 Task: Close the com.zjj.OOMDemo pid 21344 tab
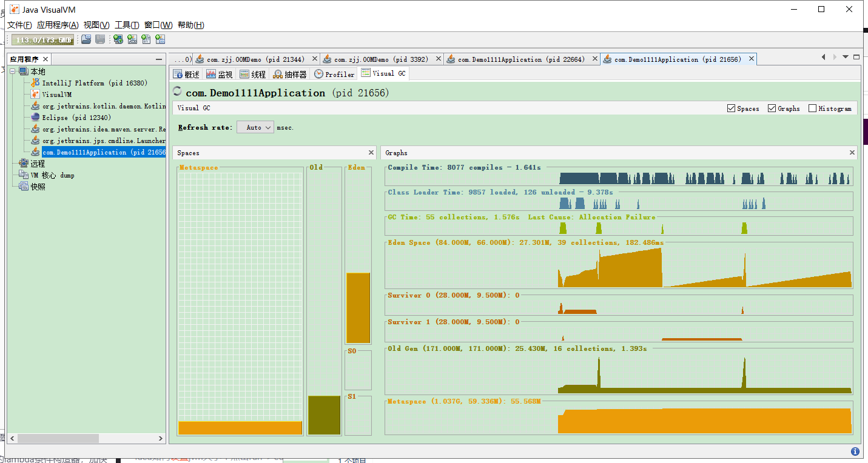[x=314, y=59]
